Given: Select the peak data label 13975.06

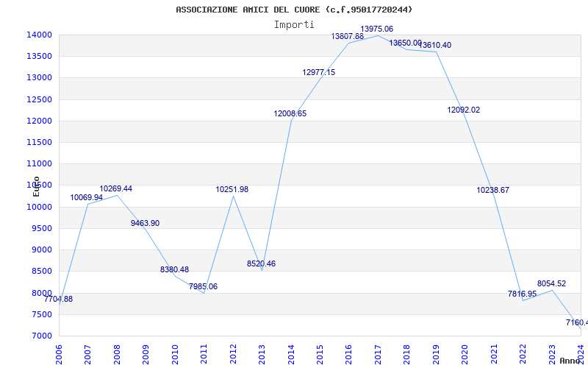Looking at the screenshot, I should [x=377, y=29].
